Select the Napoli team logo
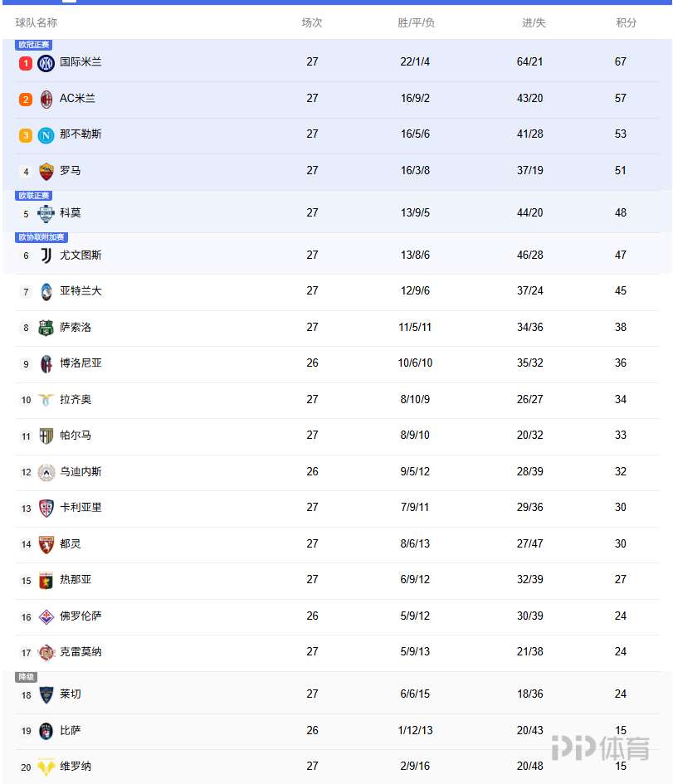The height and width of the screenshot is (784, 673). [x=46, y=134]
